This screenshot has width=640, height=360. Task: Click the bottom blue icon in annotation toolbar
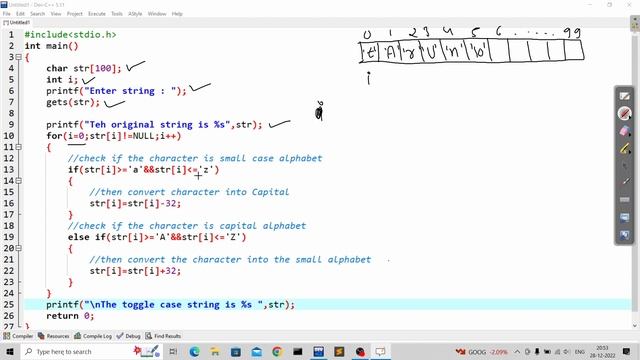624,235
